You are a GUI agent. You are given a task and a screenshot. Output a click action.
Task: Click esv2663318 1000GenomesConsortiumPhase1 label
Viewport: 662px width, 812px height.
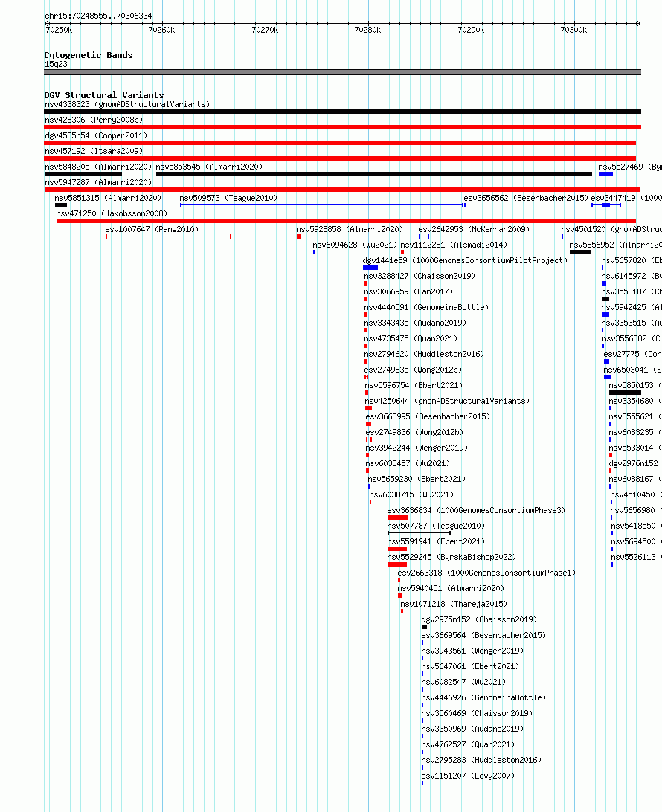[486, 573]
